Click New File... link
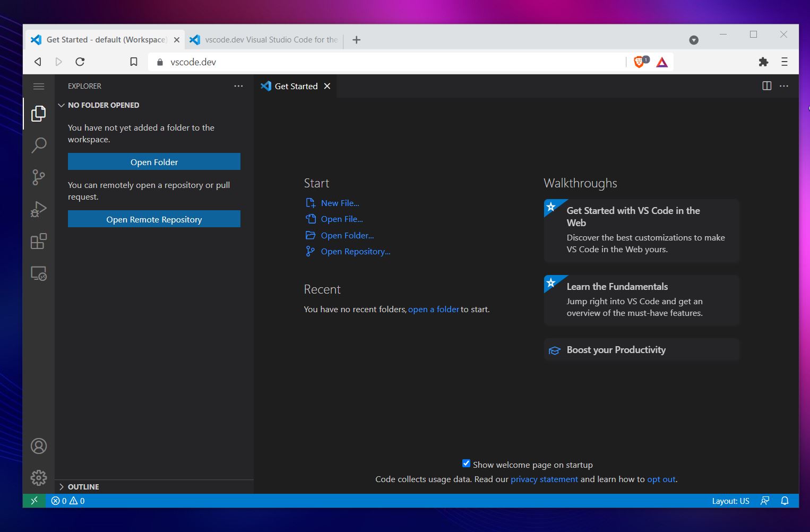The image size is (810, 532). tap(340, 203)
